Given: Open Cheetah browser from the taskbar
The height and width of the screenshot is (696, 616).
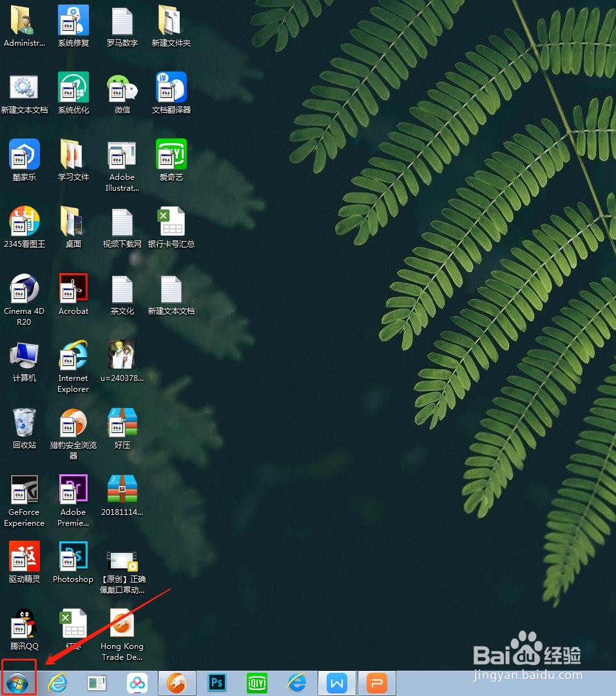Looking at the screenshot, I should coord(177,682).
